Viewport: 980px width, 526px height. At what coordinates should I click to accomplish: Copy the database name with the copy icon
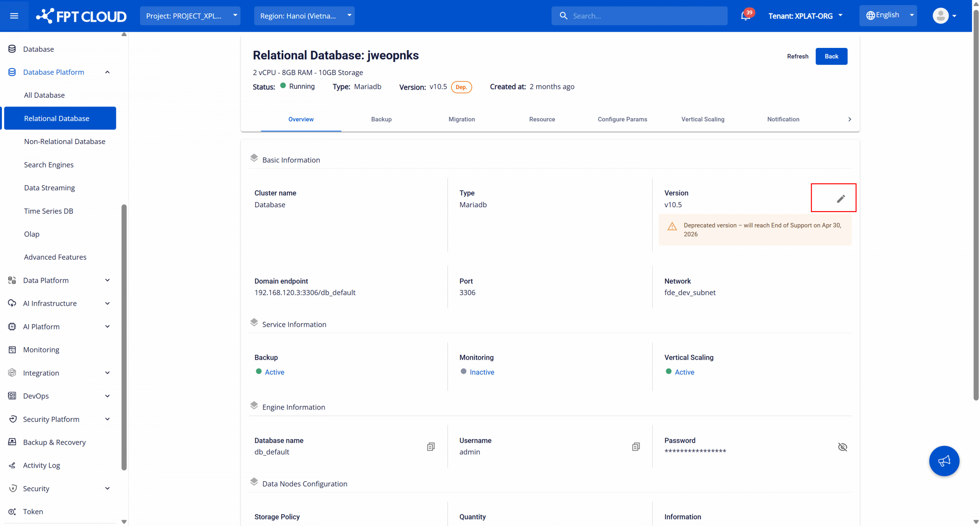431,447
